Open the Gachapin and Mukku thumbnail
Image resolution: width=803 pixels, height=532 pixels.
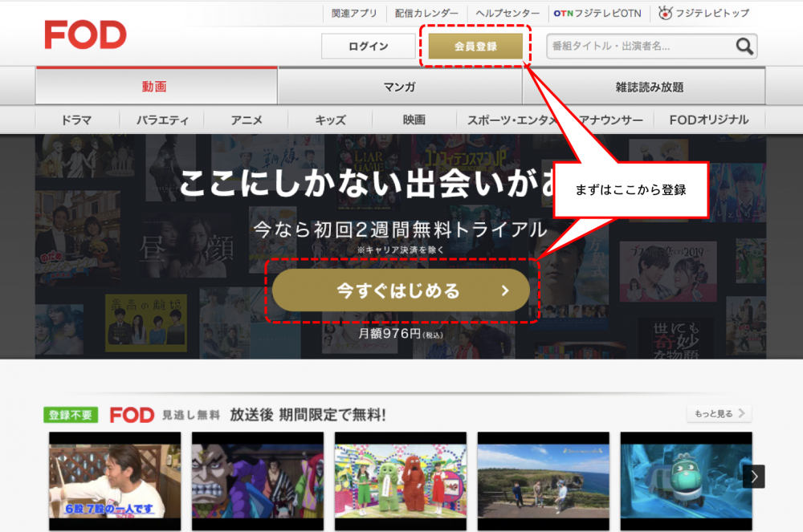tap(401, 481)
